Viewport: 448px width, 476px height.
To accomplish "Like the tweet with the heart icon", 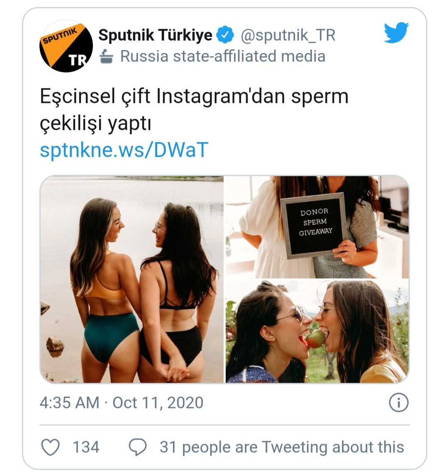I will click(51, 447).
